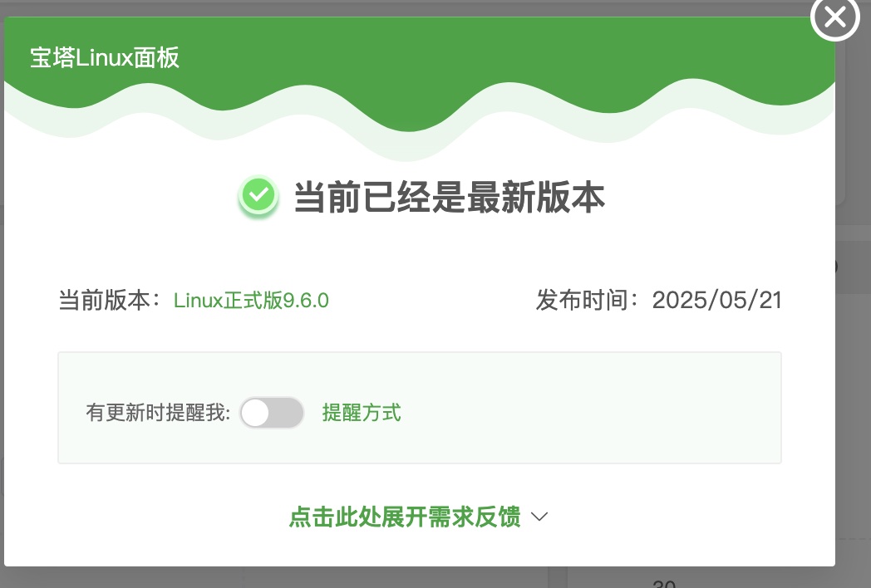
Task: Click the Linux正式版9.6.0 version link
Action: [x=251, y=301]
